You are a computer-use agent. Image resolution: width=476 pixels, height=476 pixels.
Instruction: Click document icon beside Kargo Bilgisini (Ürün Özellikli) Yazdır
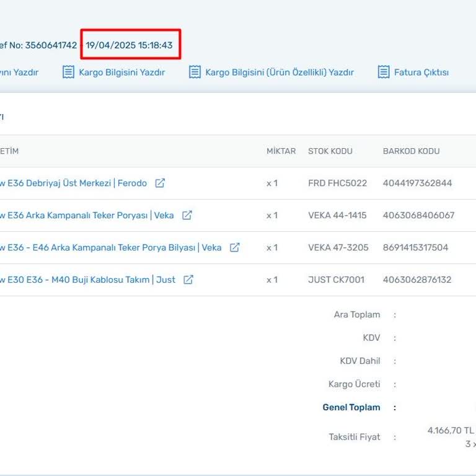pyautogui.click(x=195, y=73)
